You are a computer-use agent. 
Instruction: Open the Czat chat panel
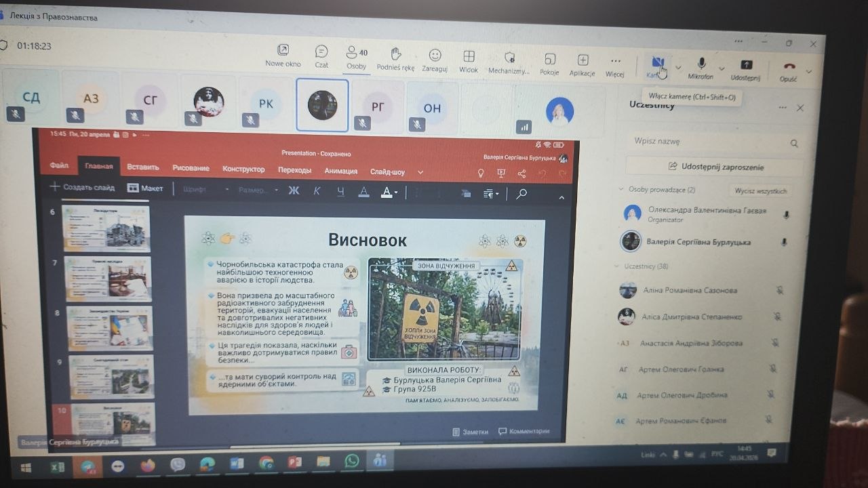tap(321, 56)
